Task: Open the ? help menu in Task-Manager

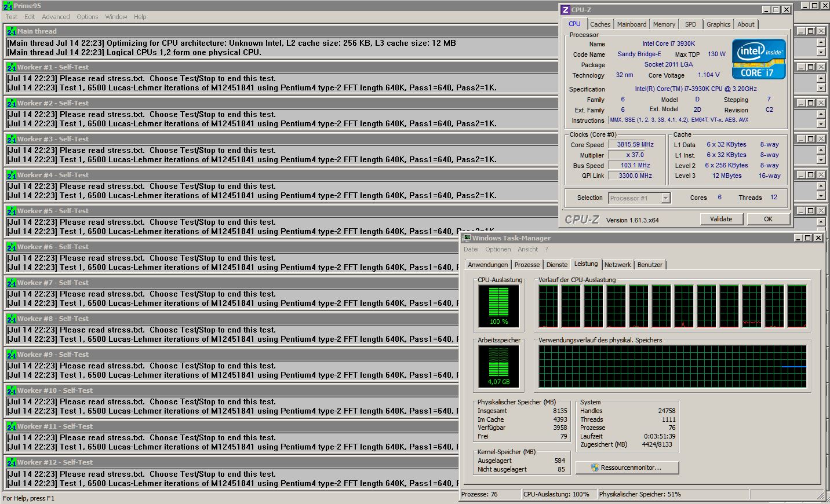Action: pyautogui.click(x=546, y=249)
